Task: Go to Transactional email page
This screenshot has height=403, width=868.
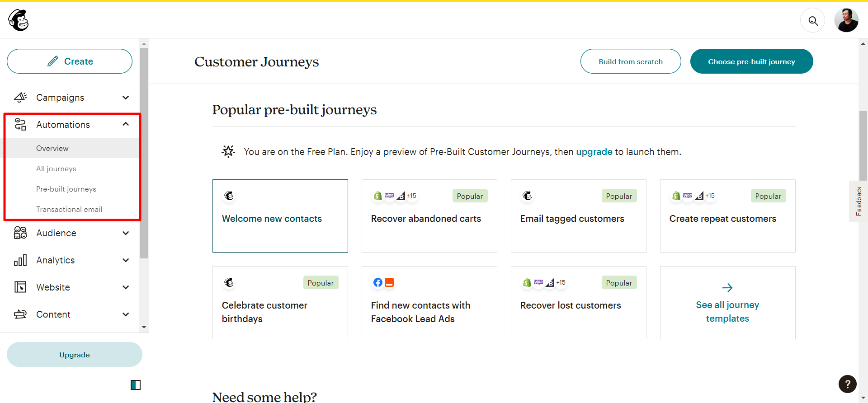Action: 69,209
